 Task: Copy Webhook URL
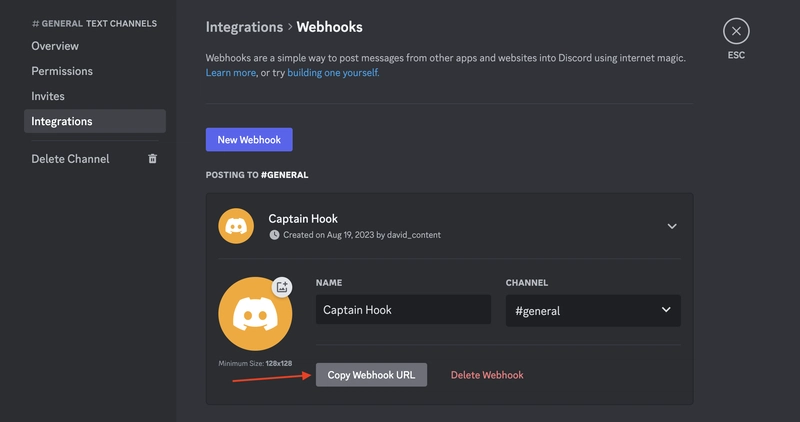pos(371,375)
